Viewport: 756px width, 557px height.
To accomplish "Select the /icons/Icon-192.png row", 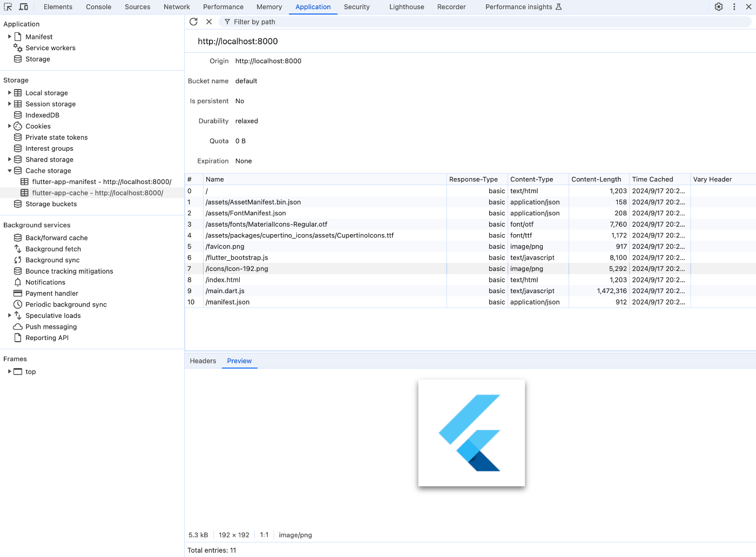I will 470,269.
